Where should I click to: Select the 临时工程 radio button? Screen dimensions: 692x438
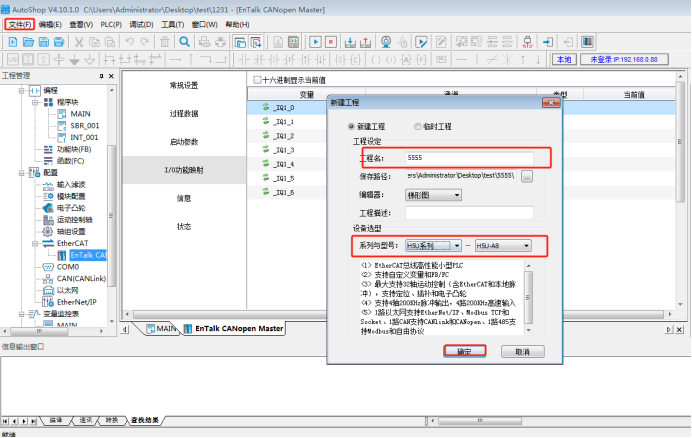tap(417, 127)
